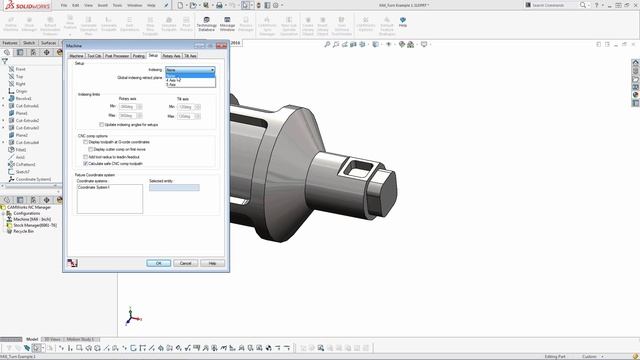
Task: Uncheck Calculate safe CNC comp toolpath
Action: (x=85, y=164)
